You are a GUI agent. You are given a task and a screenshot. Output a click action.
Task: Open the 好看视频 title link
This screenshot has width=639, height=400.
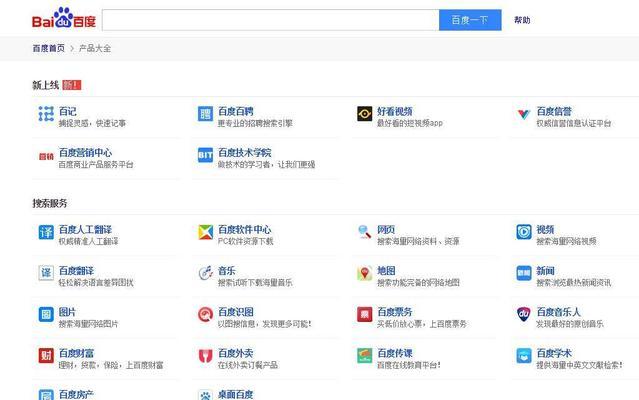click(394, 111)
